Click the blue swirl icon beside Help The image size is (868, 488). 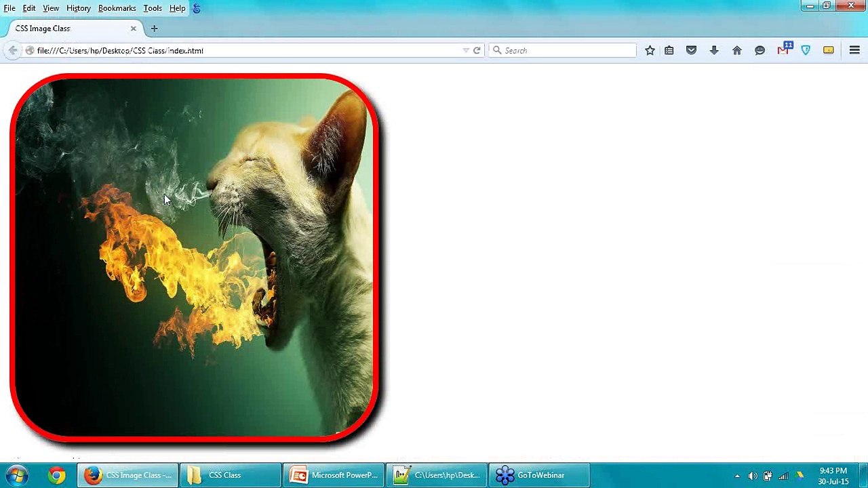(x=197, y=8)
